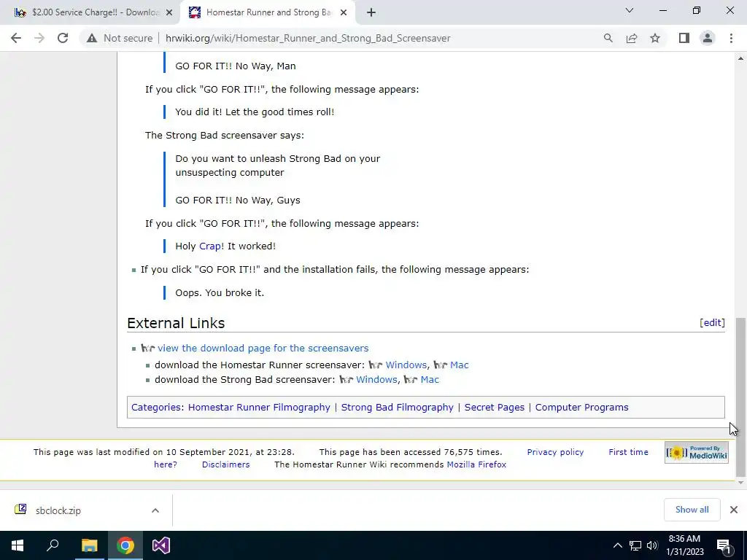
Task: Open a new browser tab
Action: (371, 13)
